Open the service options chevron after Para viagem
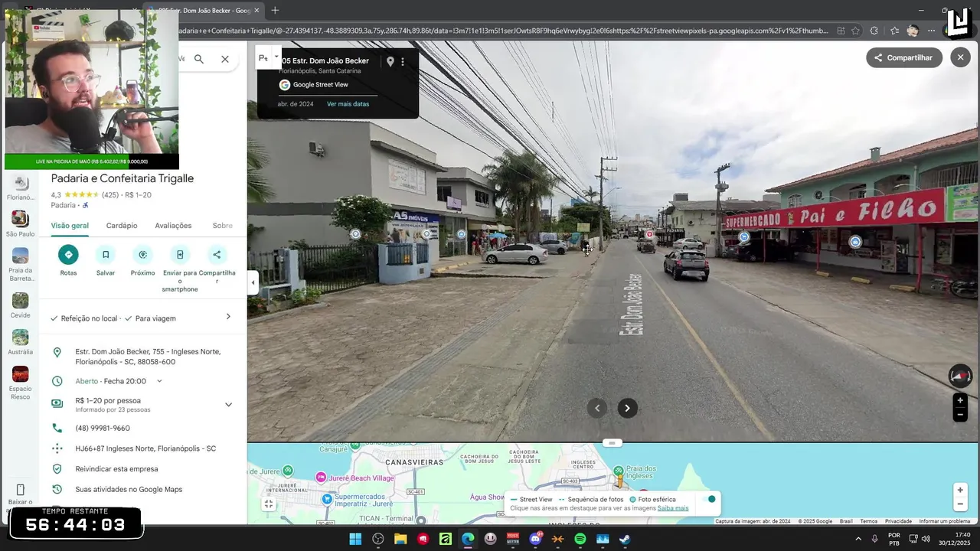980x551 pixels. pos(228,317)
